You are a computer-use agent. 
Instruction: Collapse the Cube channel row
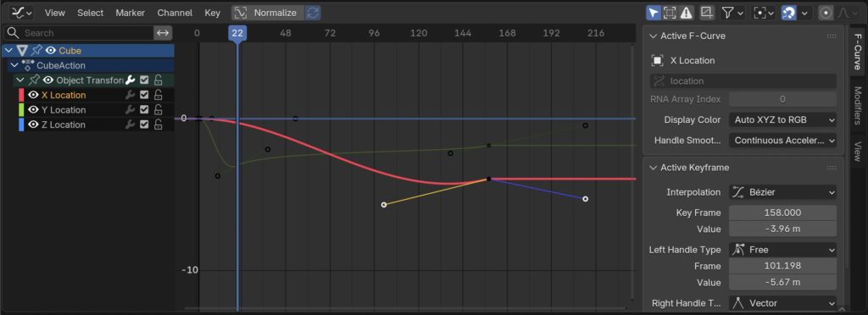[8, 50]
